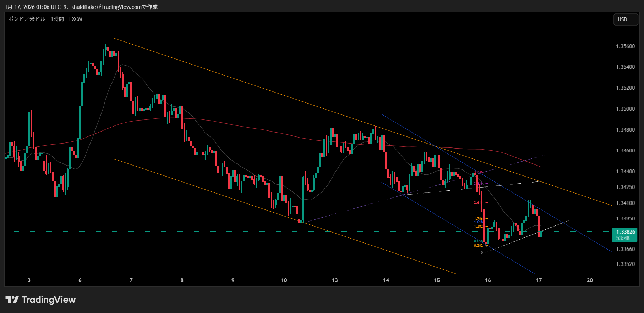Click the 1.786 Fibonacci level label

(478, 219)
